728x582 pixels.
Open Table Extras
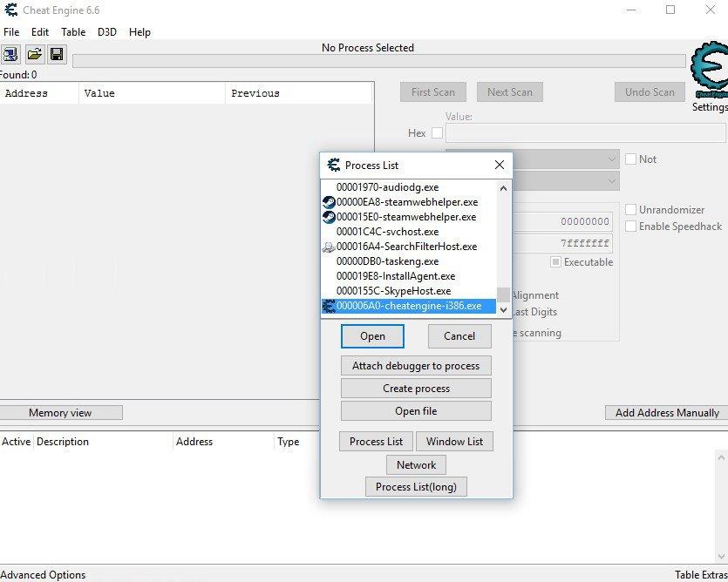point(701,574)
